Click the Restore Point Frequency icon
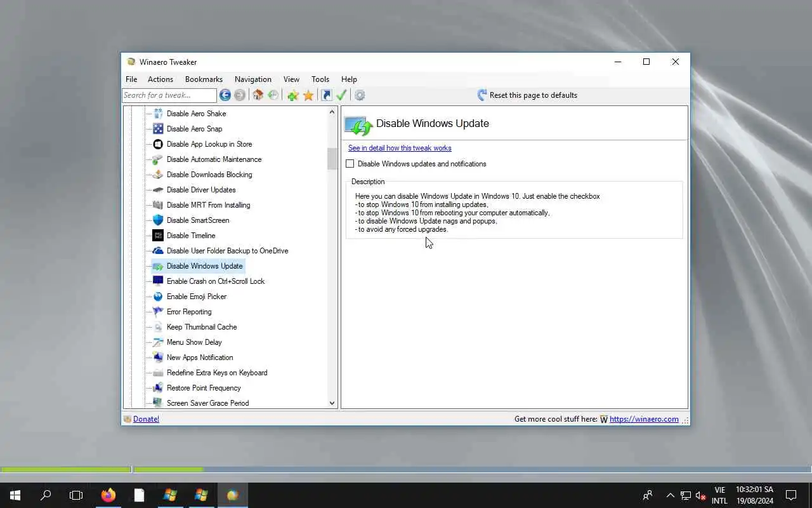Screen dimensions: 812x508 click(158, 388)
